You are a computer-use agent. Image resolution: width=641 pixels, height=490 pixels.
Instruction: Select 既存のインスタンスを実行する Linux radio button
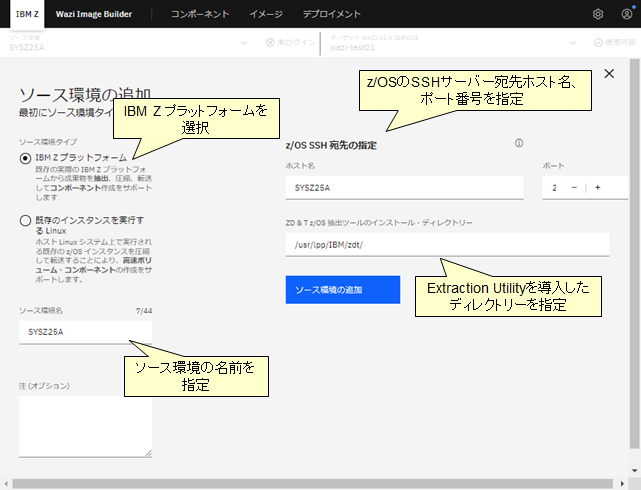point(25,221)
